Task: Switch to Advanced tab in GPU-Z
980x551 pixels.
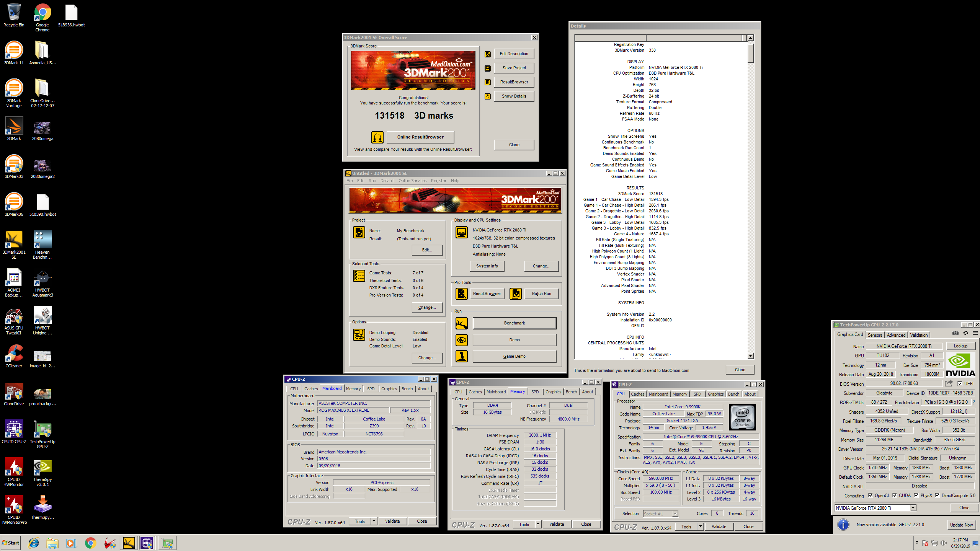Action: tap(896, 335)
